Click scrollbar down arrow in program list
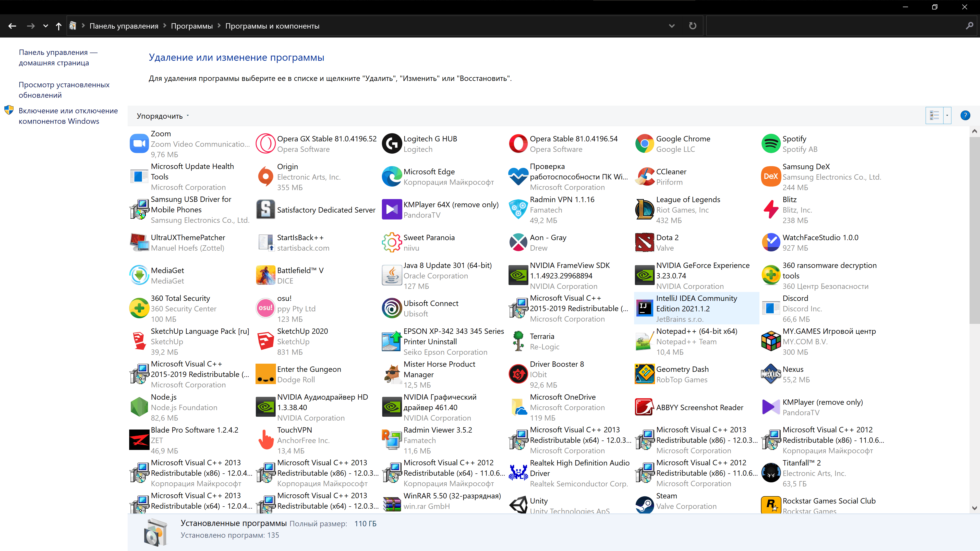 974,508
